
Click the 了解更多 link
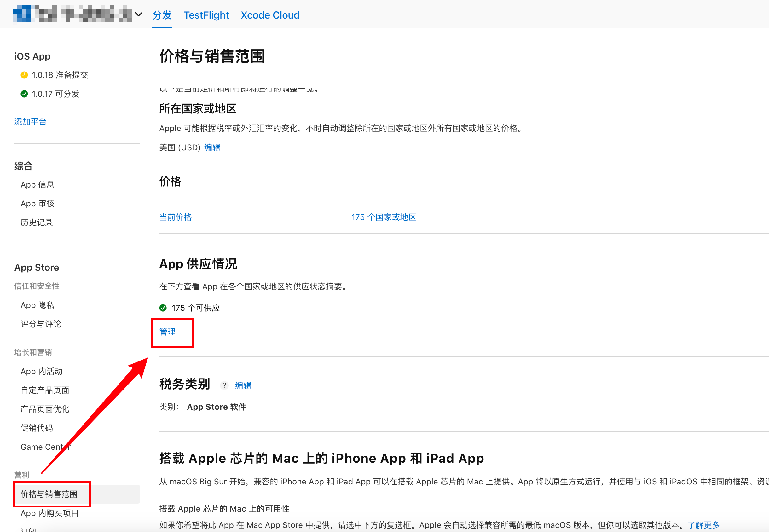coord(703,525)
